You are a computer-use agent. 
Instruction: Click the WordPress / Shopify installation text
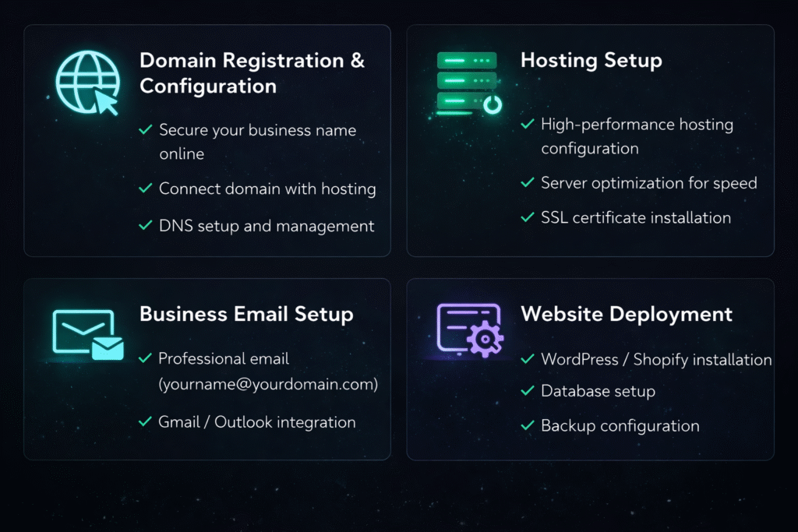(x=656, y=359)
